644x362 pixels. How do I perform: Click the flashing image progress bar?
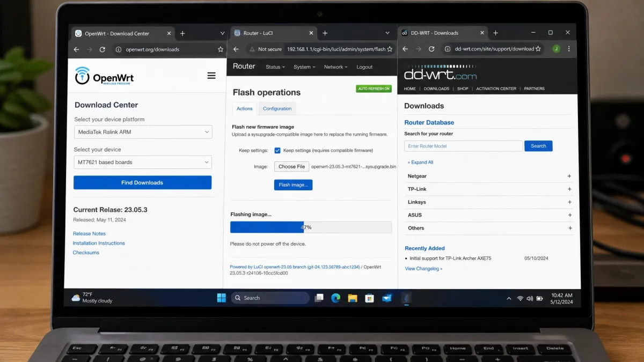[x=311, y=227]
